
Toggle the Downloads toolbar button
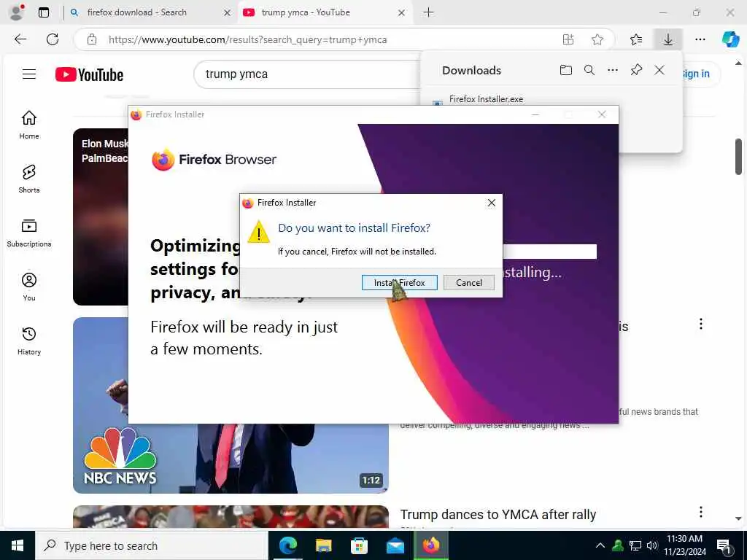click(668, 39)
